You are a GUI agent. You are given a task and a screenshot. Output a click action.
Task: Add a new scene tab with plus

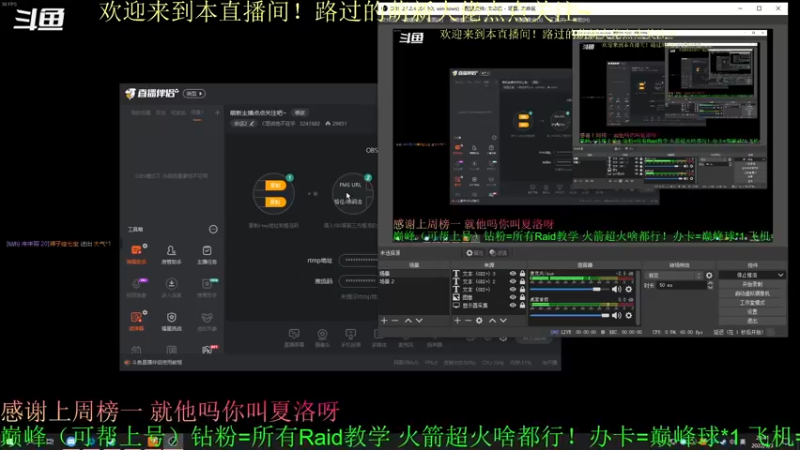[x=217, y=113]
